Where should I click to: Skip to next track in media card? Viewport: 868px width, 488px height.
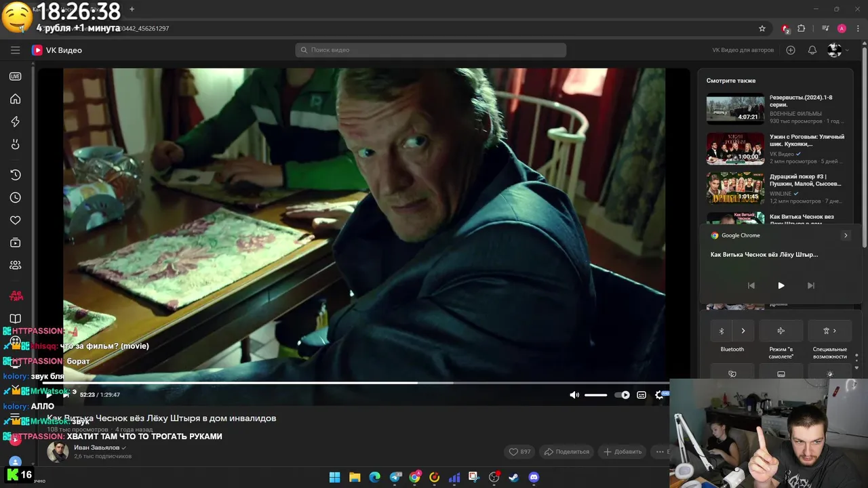[810, 285]
